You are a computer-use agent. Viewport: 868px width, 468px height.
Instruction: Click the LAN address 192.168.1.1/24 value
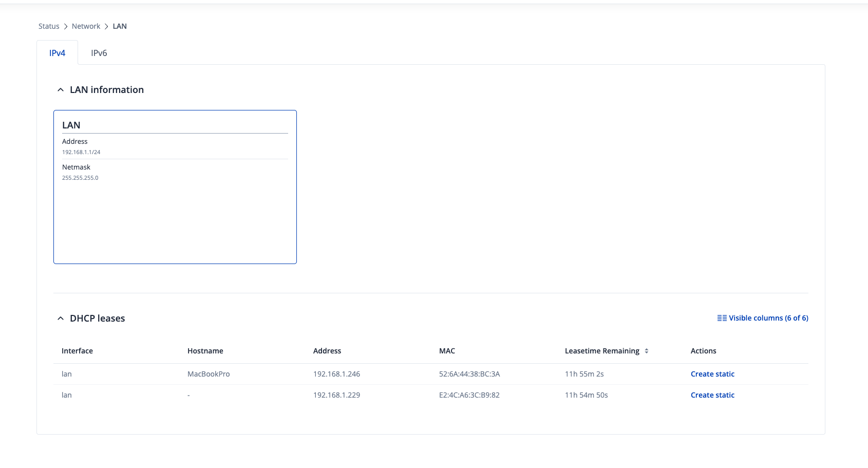(81, 152)
